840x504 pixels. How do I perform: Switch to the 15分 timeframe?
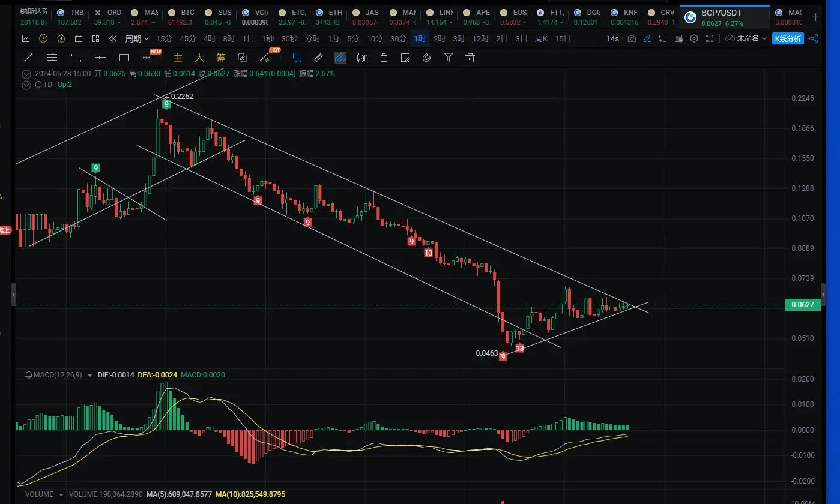(x=164, y=39)
